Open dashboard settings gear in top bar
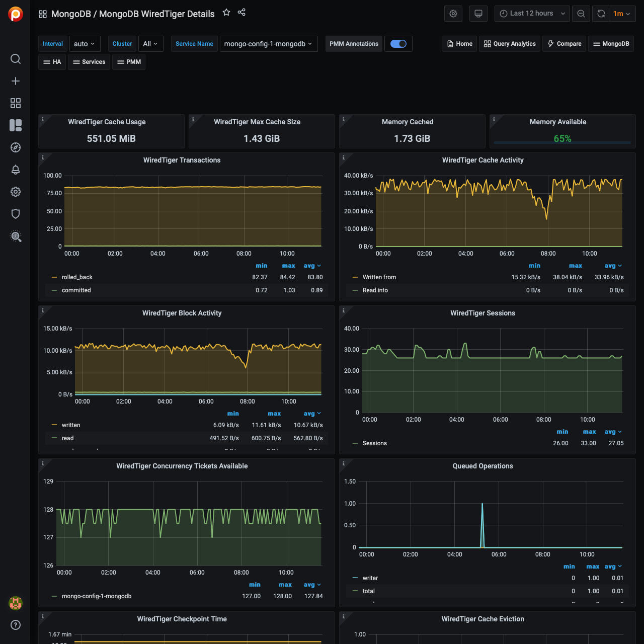 [453, 14]
